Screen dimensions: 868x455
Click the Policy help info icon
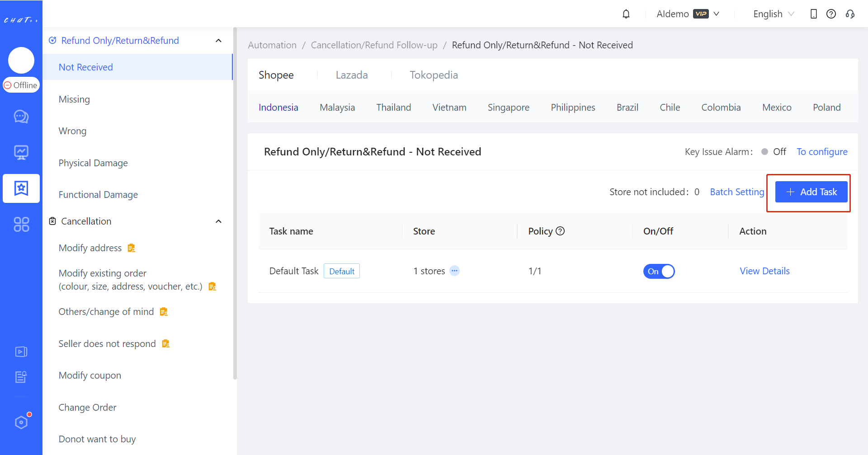click(560, 231)
